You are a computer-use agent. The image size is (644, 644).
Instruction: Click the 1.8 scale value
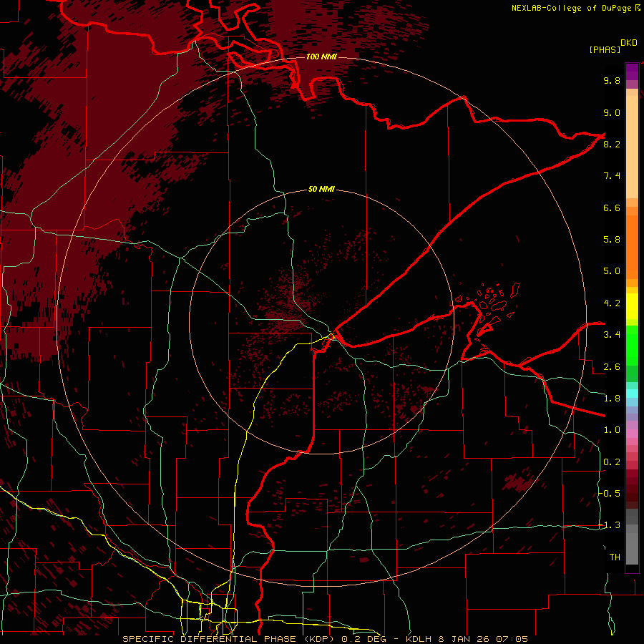(612, 399)
